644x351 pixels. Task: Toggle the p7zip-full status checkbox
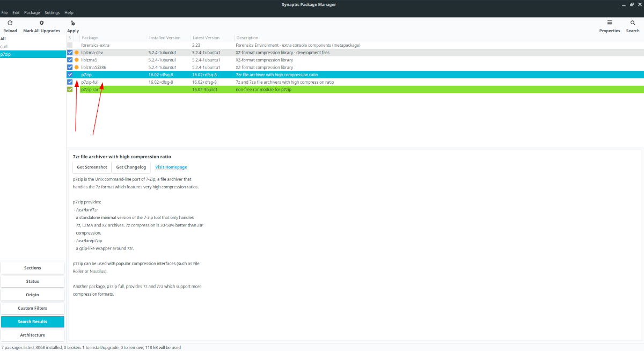70,82
